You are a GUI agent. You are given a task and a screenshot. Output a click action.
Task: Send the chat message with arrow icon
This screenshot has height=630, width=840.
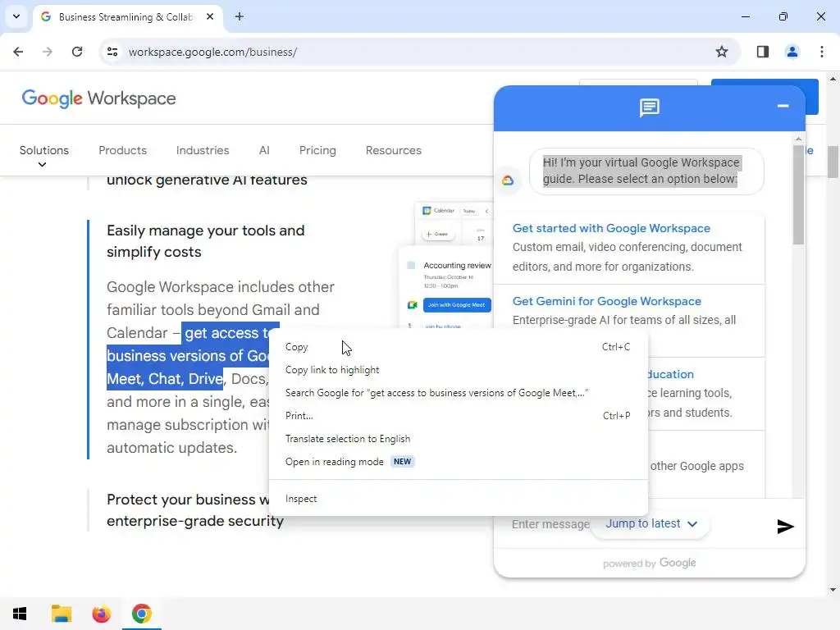pyautogui.click(x=785, y=527)
